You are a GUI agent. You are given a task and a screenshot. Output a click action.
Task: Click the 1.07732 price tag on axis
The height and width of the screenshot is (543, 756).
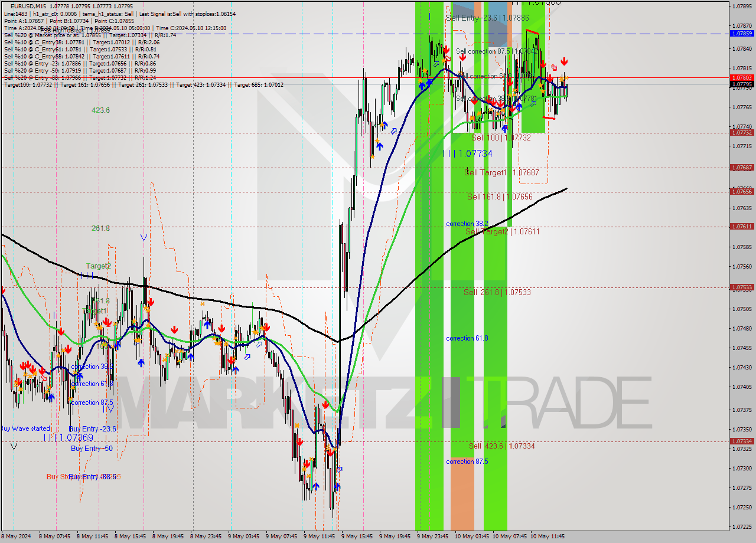coord(742,132)
